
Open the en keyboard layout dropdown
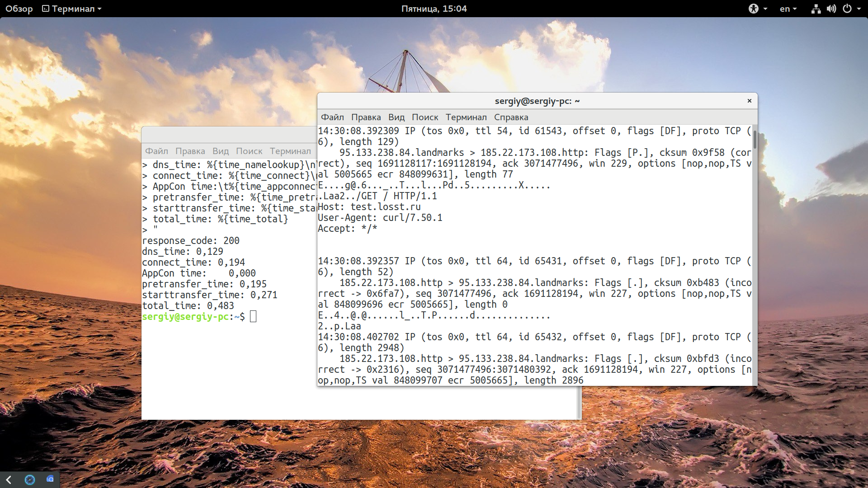coord(788,9)
